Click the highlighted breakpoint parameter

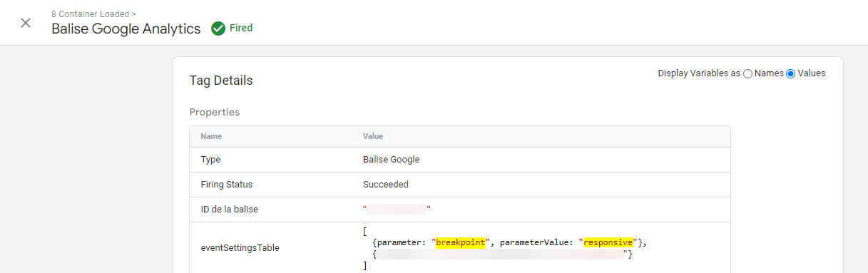pyautogui.click(x=461, y=242)
